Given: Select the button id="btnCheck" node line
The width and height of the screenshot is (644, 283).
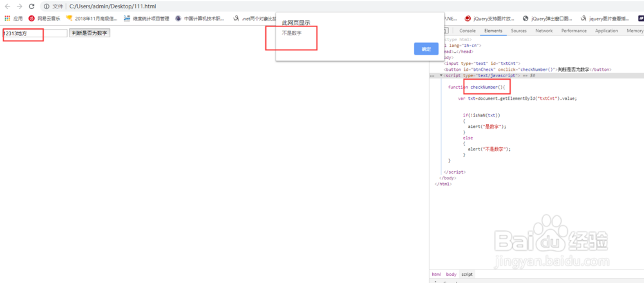Looking at the screenshot, I should tap(527, 69).
